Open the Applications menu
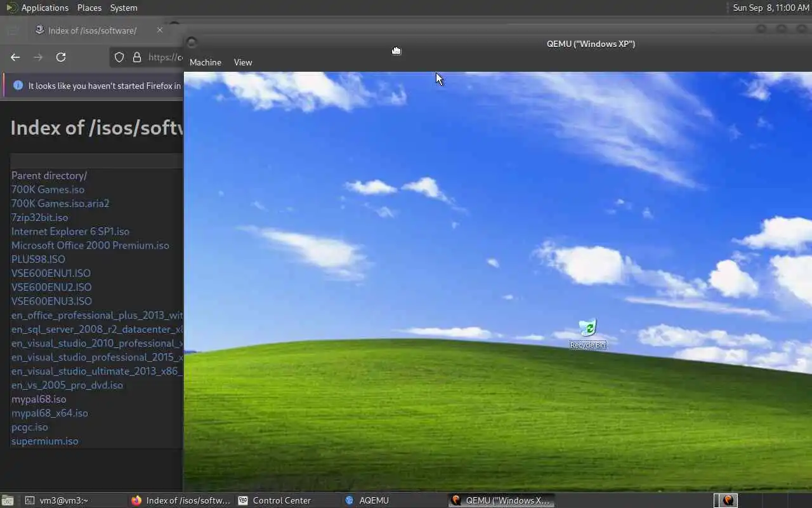 point(45,8)
